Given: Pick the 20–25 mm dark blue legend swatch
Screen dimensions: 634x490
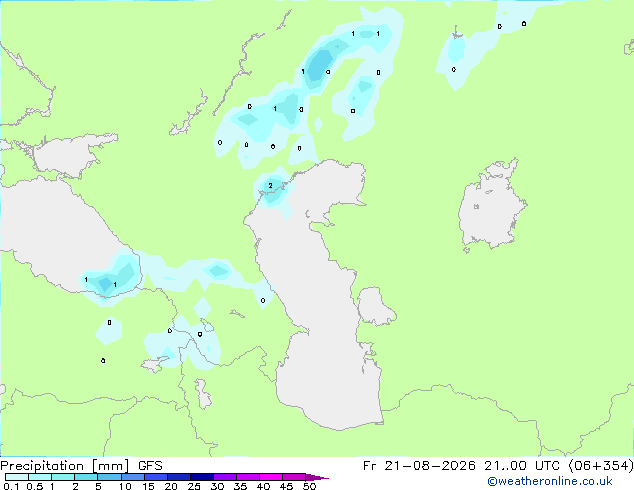Looking at the screenshot, I should pyautogui.click(x=179, y=477).
